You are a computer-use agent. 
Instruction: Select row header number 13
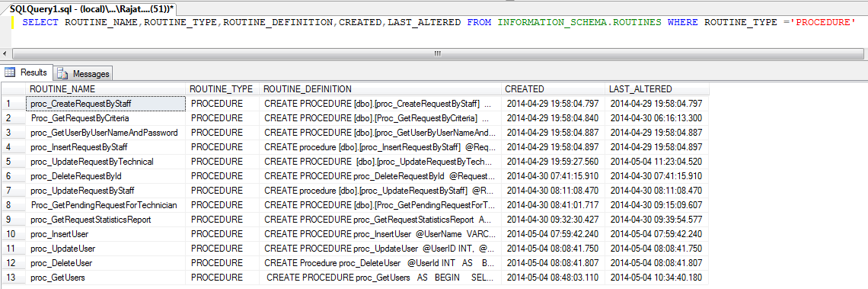13,278
